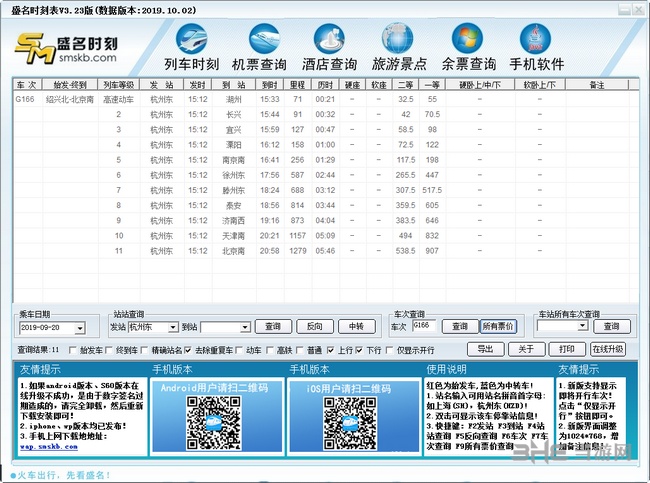Enable the 终到车 checkbox
650x483 pixels.
coord(109,351)
